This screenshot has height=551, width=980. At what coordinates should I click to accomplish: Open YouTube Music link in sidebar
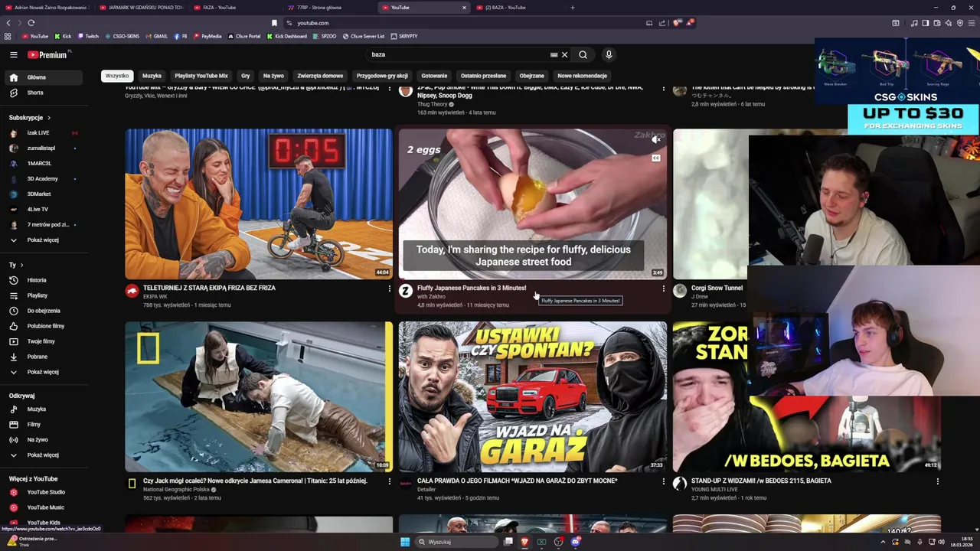click(42, 507)
